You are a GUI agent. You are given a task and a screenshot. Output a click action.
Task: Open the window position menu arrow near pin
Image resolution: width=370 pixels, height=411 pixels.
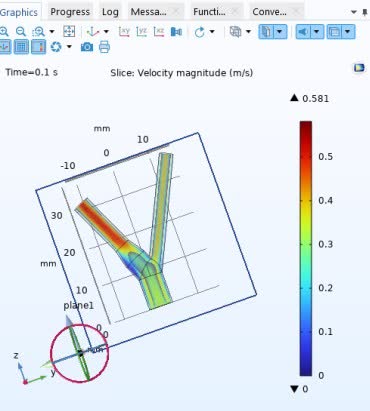pyautogui.click(x=354, y=12)
